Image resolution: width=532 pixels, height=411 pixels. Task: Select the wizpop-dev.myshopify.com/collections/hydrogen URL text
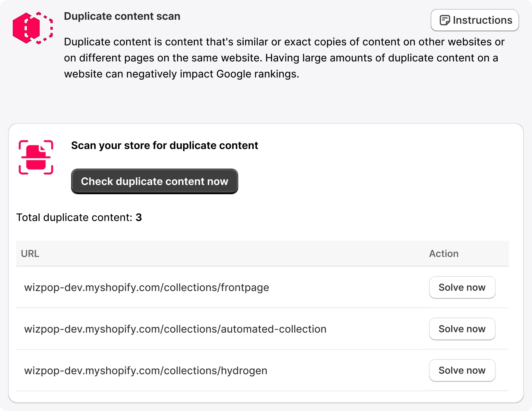146,371
